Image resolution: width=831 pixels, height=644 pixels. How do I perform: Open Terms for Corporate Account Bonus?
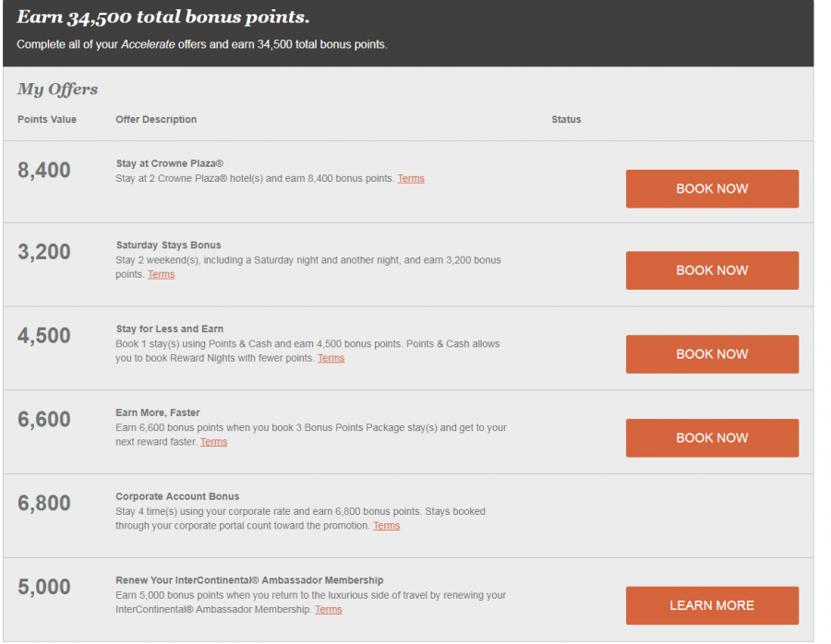tap(386, 526)
